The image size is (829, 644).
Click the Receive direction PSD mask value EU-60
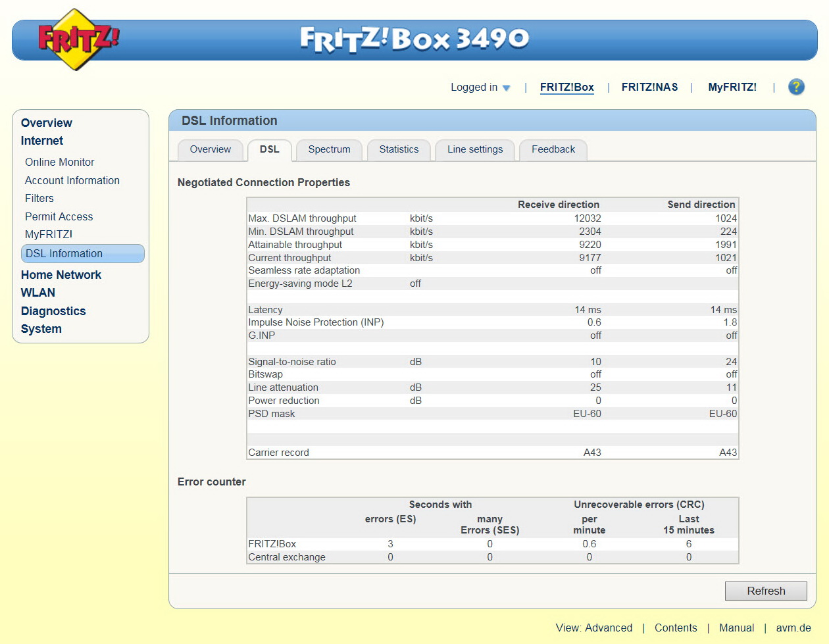click(x=588, y=414)
